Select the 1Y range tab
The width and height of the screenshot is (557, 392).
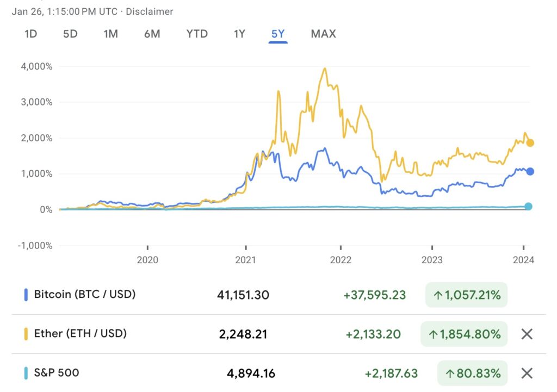239,34
